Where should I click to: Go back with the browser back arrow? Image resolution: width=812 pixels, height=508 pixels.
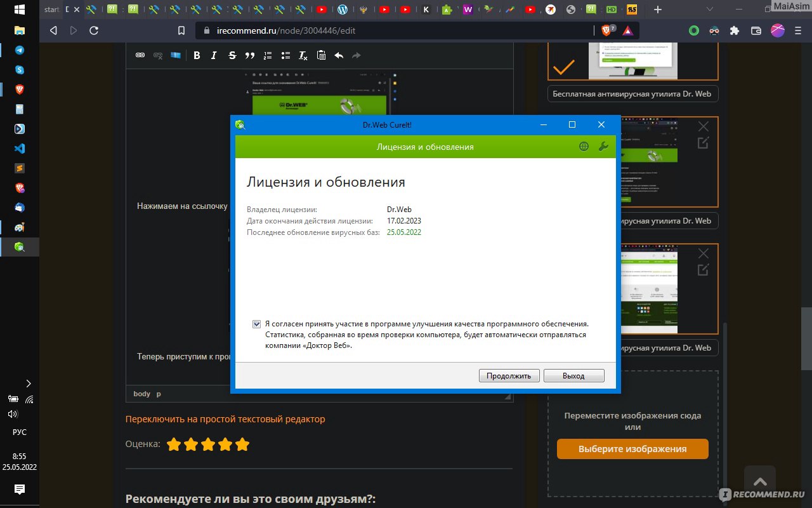pyautogui.click(x=53, y=30)
